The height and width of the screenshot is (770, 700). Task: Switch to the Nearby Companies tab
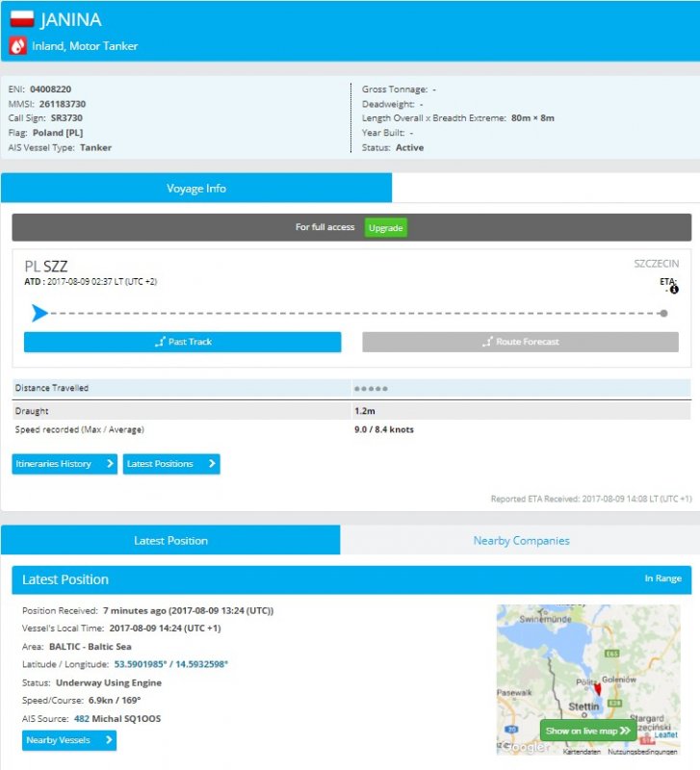click(521, 541)
